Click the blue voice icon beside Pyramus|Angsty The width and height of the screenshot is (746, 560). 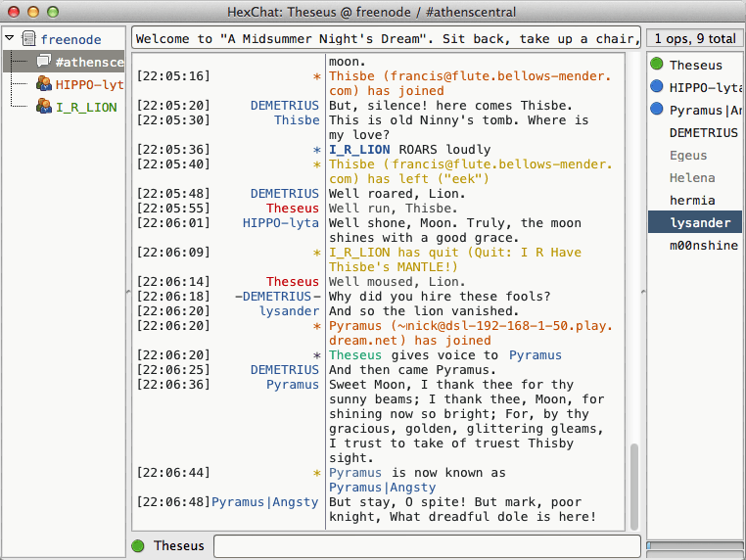point(657,109)
